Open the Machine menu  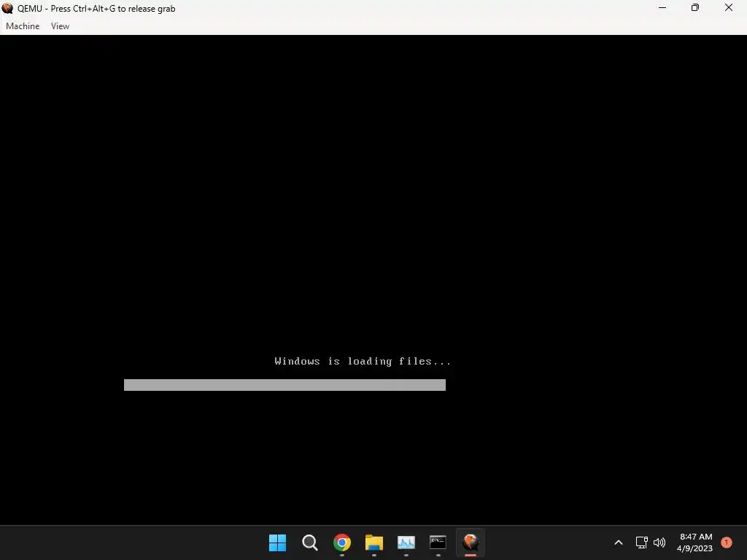23,26
